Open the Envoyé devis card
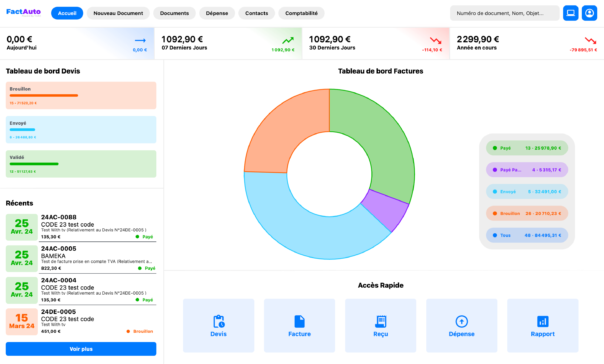This screenshot has height=364, width=604. coord(81,130)
